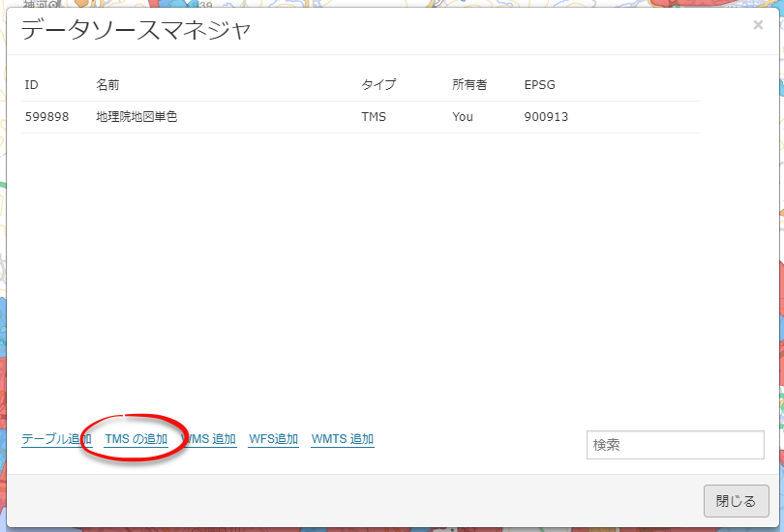Click the You owner cell
This screenshot has height=532, width=784.
coord(463,117)
